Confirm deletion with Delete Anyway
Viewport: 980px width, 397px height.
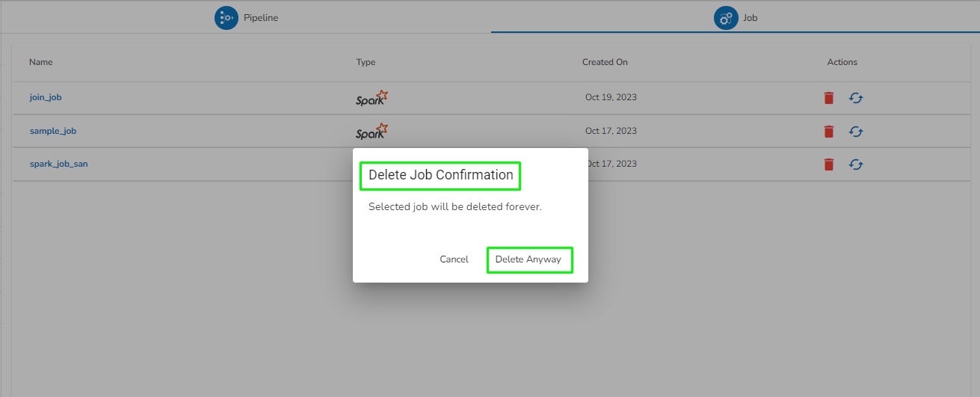528,259
